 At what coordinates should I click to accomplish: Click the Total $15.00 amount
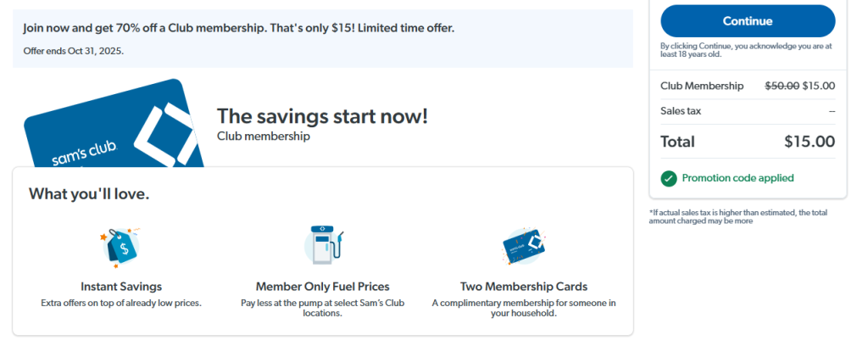coord(810,142)
